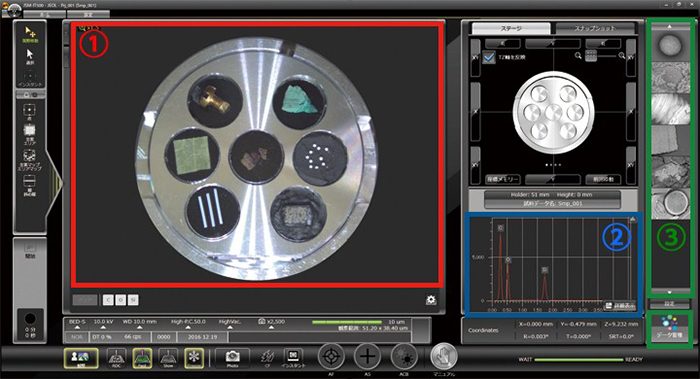Click the AS auto stigmator button
Image resolution: width=700 pixels, height=379 pixels.
[367, 356]
